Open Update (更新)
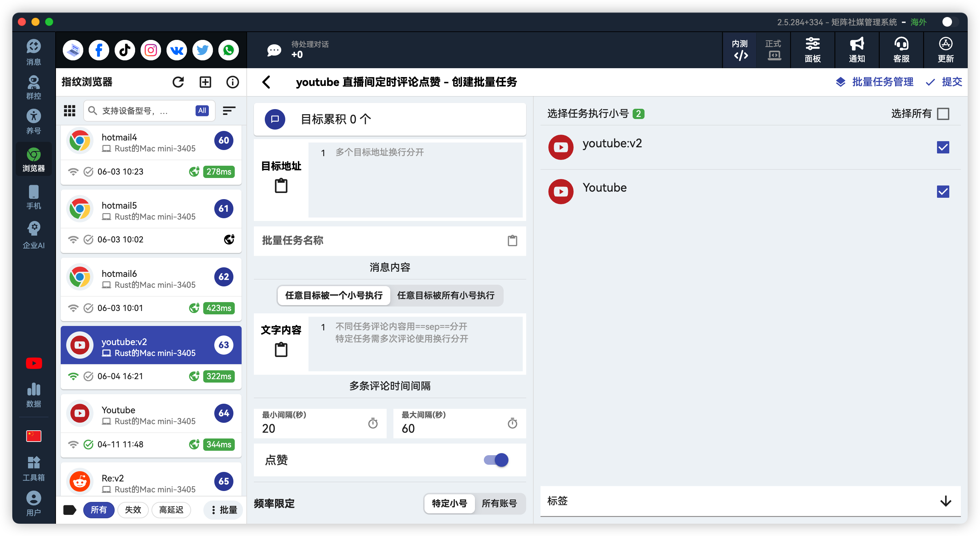 coord(946,50)
